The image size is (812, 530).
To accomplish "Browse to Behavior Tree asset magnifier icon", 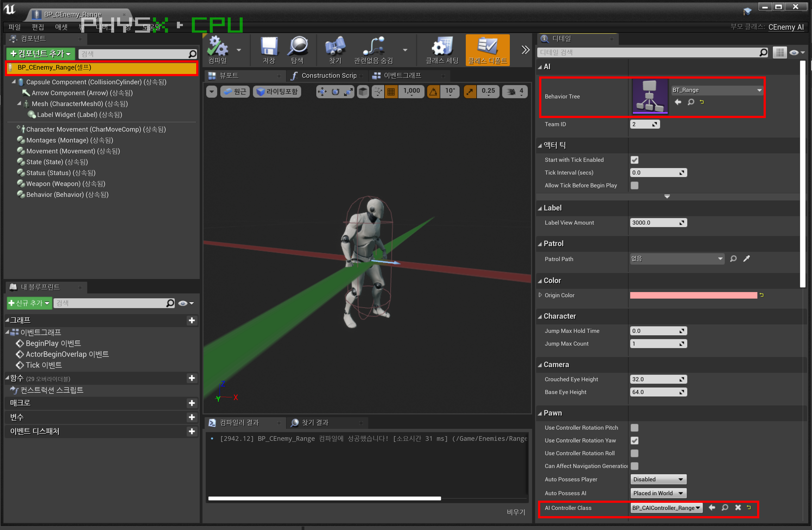I will tap(691, 102).
